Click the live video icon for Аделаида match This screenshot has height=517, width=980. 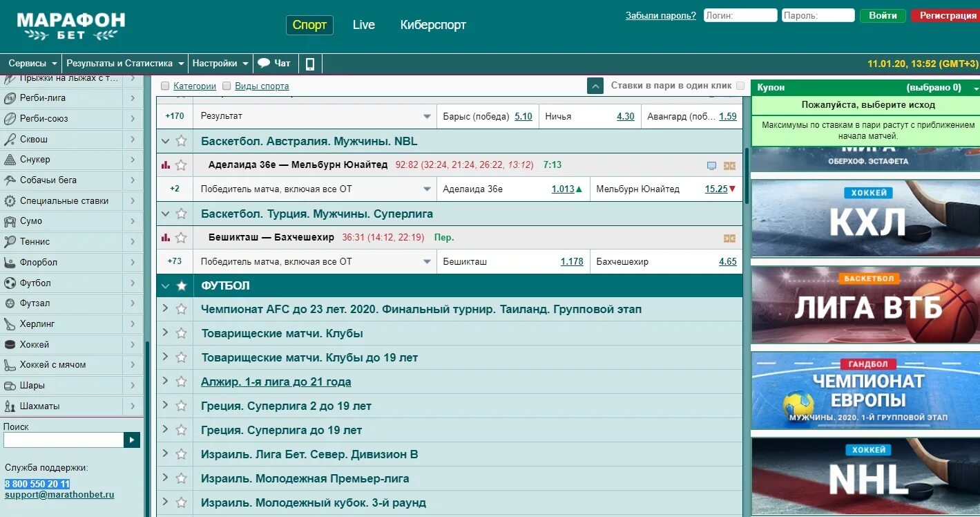point(712,166)
